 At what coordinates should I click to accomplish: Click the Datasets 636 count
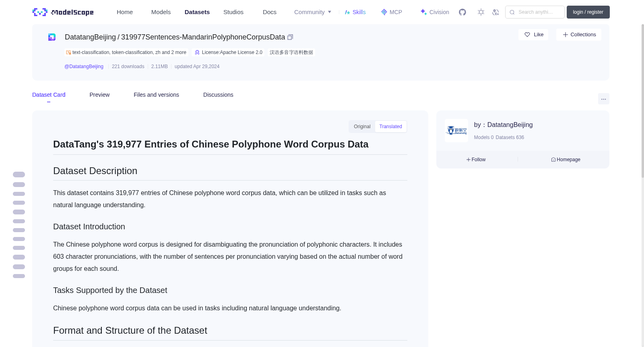510,137
